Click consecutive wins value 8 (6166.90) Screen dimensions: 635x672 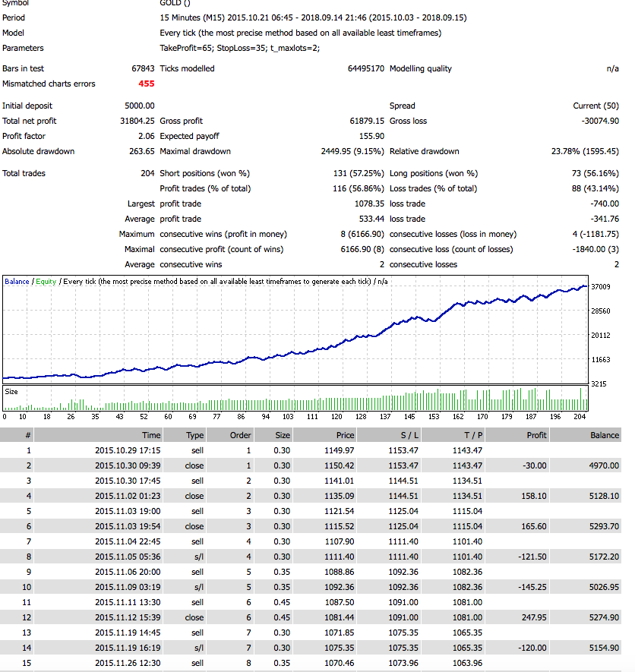(362, 234)
